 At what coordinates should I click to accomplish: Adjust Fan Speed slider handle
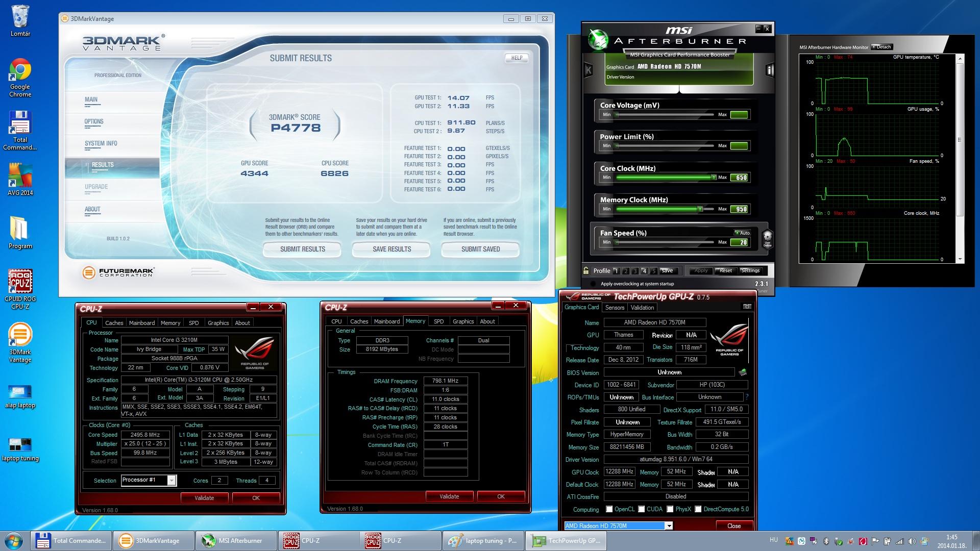coord(616,242)
